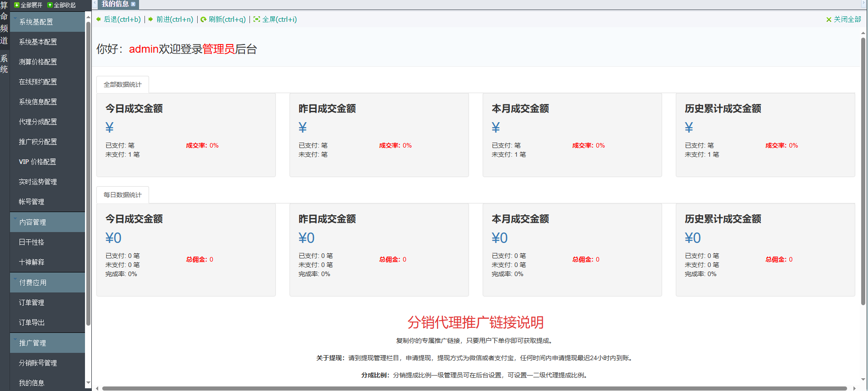This screenshot has height=391, width=868.
Task: Open 帐号管理 in the sidebar
Action: (x=47, y=202)
